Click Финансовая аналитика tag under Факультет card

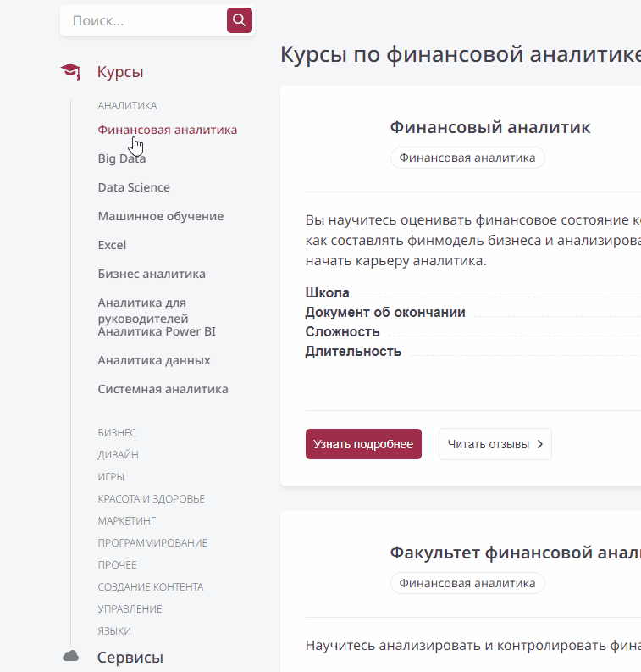467,583
